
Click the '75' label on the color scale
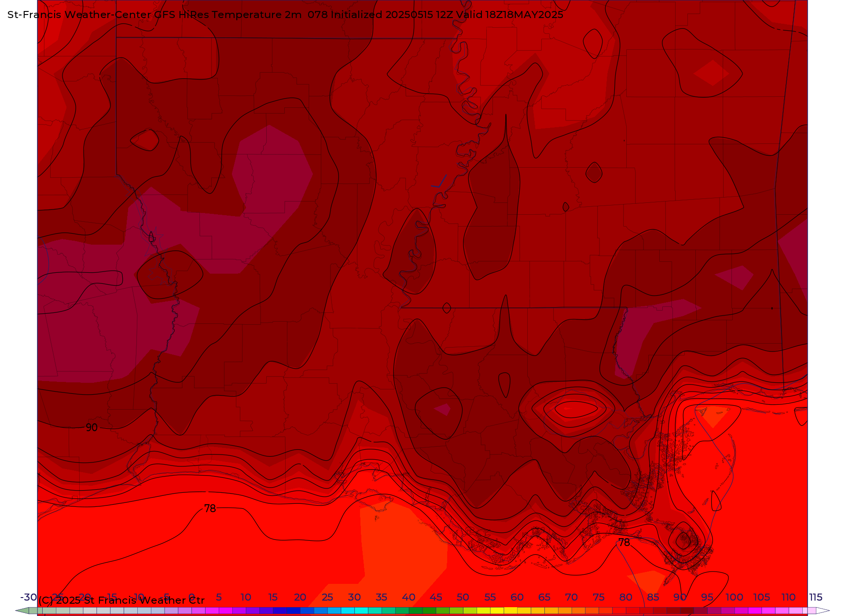pos(599,597)
